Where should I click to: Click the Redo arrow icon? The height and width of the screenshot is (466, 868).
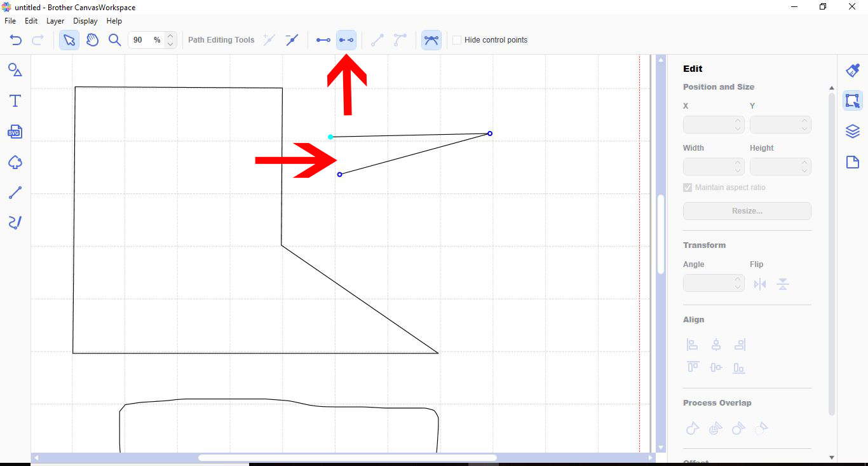tap(37, 40)
